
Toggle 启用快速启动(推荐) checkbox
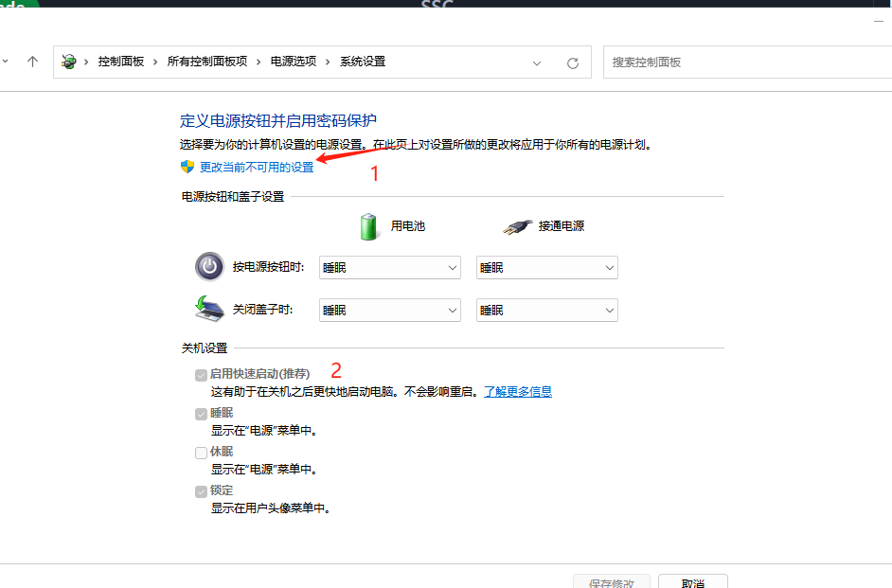tap(201, 375)
